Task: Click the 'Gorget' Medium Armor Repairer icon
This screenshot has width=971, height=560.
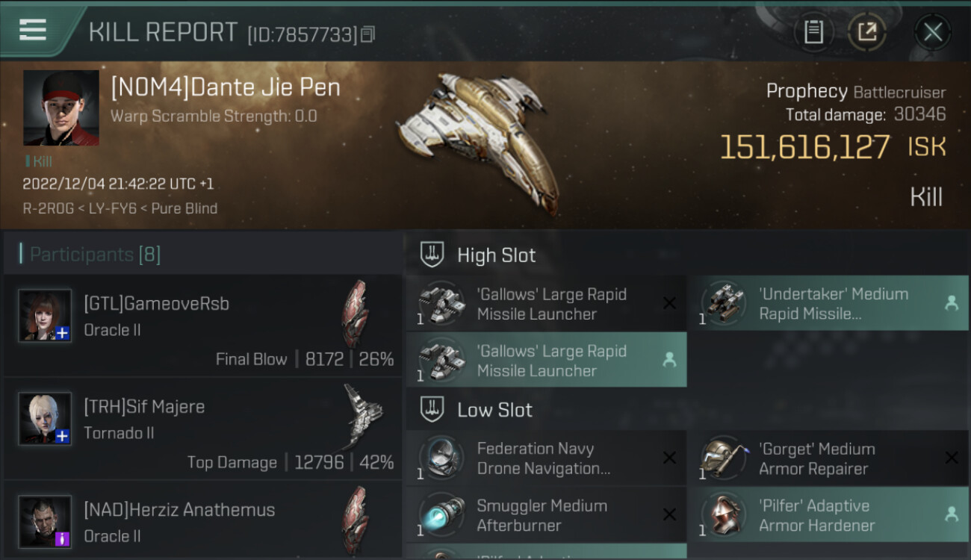Action: [x=723, y=457]
